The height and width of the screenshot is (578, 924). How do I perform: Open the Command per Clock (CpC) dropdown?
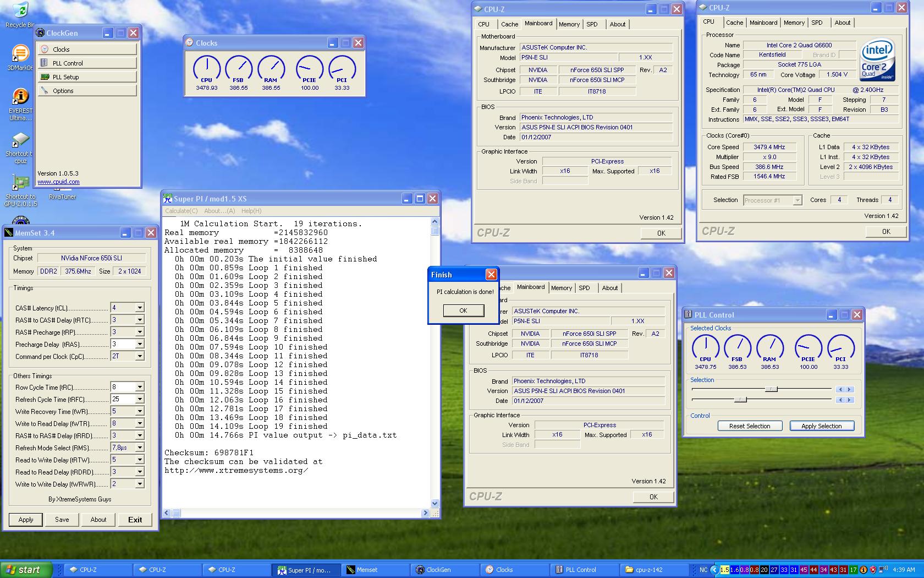pos(140,356)
